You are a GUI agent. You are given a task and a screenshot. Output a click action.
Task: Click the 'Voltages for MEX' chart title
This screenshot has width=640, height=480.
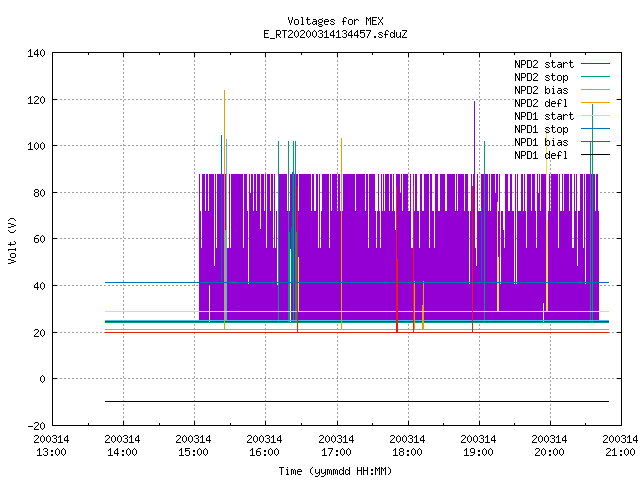pyautogui.click(x=335, y=21)
